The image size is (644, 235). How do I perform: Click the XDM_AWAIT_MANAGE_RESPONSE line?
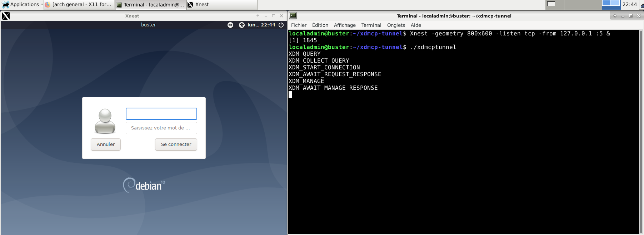[333, 88]
